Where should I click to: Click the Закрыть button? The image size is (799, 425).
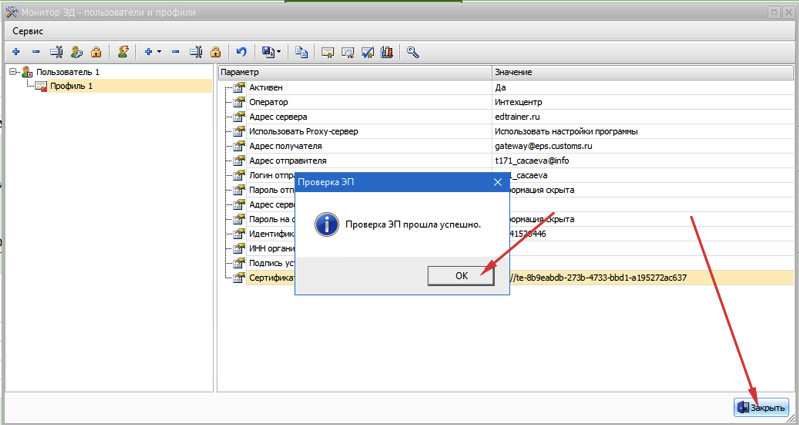pyautogui.click(x=762, y=407)
